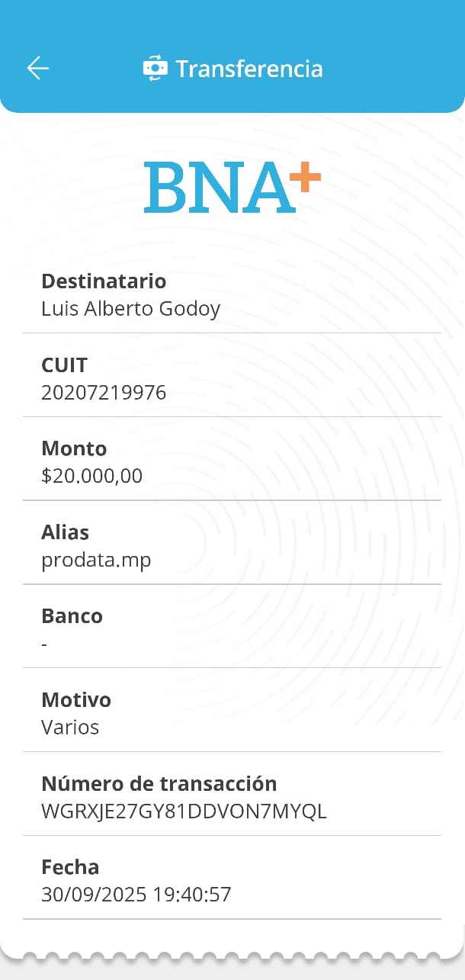The height and width of the screenshot is (980, 465).
Task: Select the alias prodata.mp
Action: (96, 560)
